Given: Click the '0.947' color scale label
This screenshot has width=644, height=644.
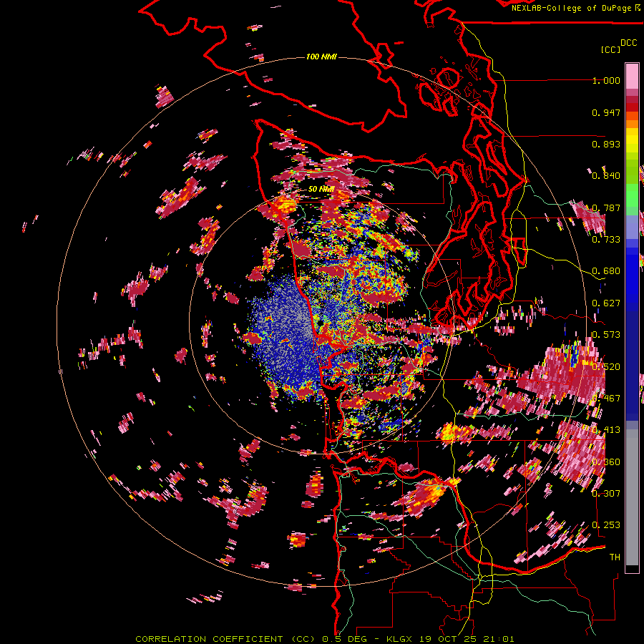Looking at the screenshot, I should (x=606, y=112).
